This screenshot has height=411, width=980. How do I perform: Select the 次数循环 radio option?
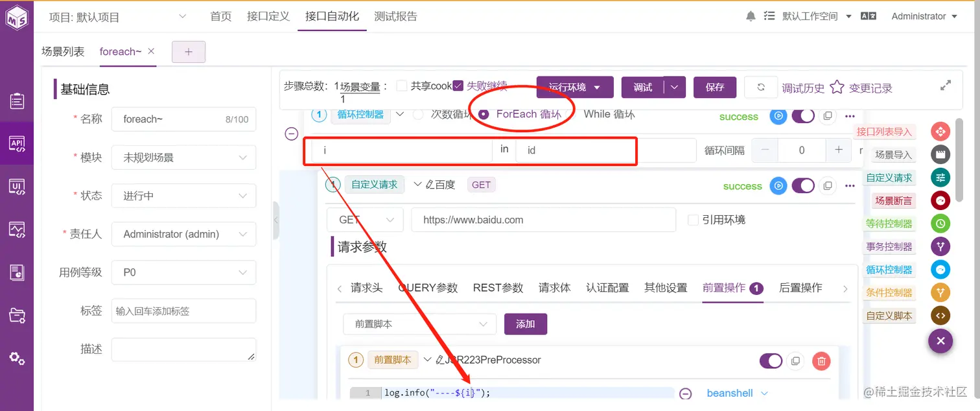tap(419, 114)
